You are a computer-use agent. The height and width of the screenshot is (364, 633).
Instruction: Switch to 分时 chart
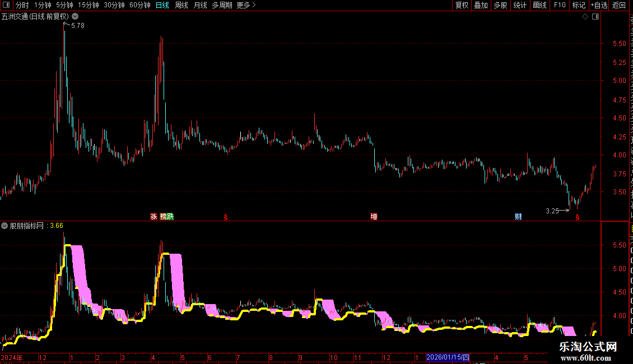22,5
